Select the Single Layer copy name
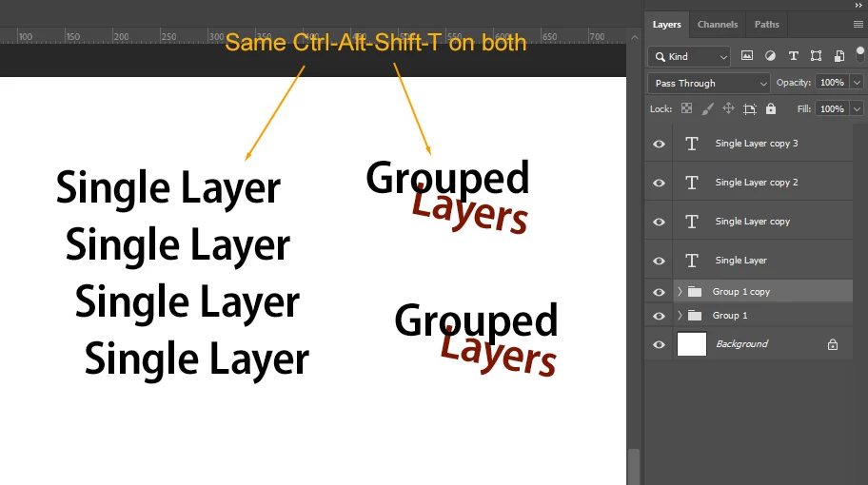Viewport: 868px width, 485px height. 752,222
